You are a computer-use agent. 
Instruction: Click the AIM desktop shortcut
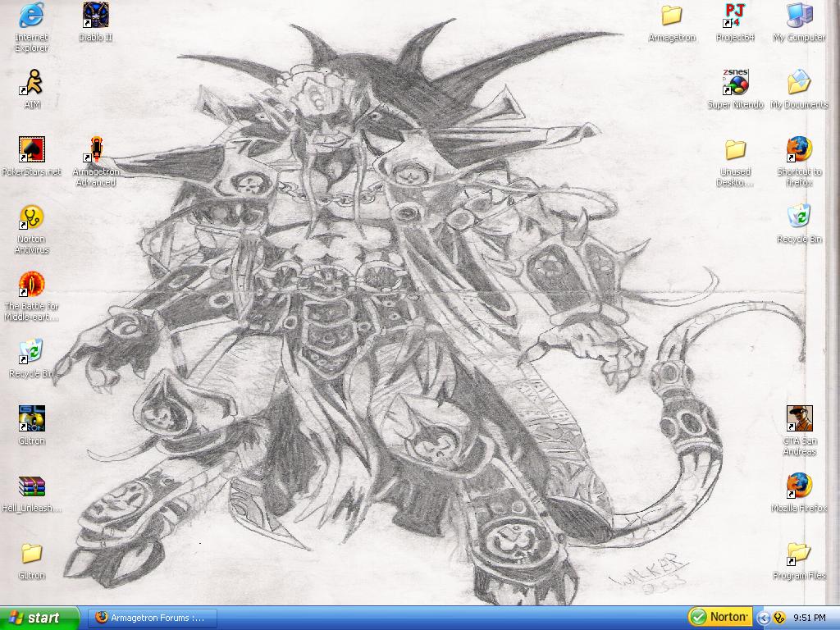(32, 84)
